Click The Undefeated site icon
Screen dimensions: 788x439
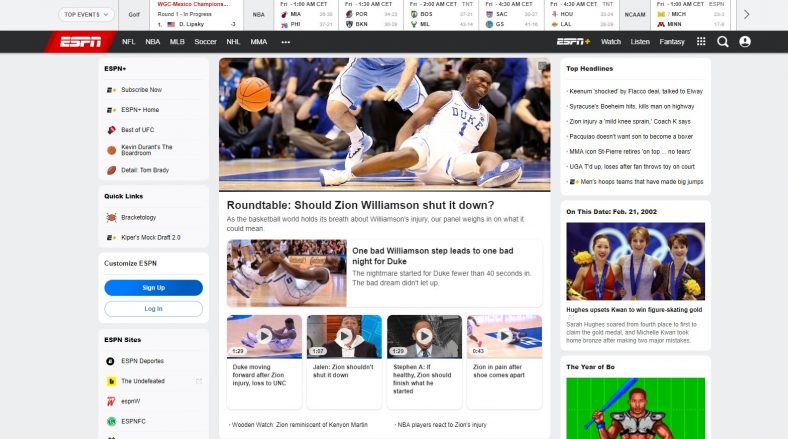point(111,381)
